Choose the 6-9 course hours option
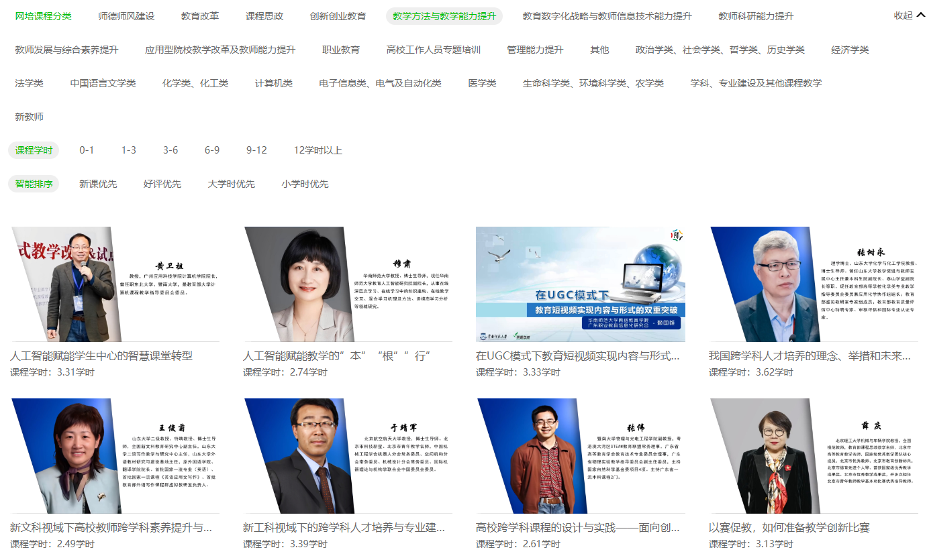The image size is (927, 560). click(x=212, y=150)
